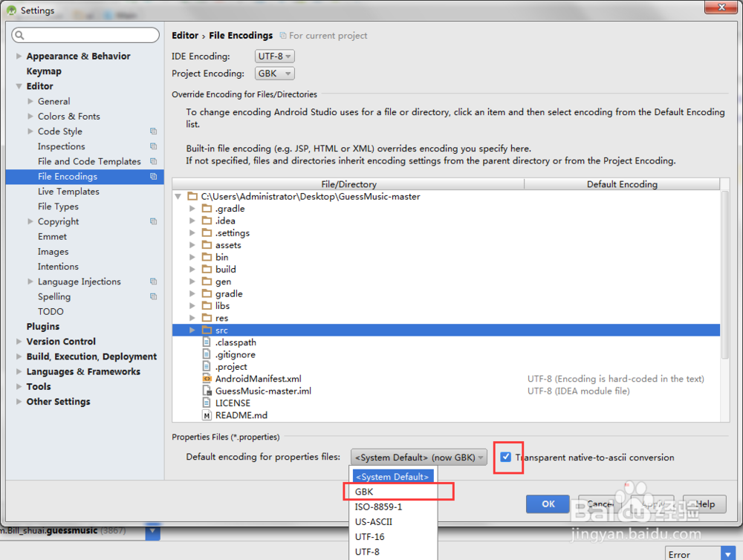The height and width of the screenshot is (560, 743).
Task: Click the project icon beside Copyright
Action: pos(154,221)
